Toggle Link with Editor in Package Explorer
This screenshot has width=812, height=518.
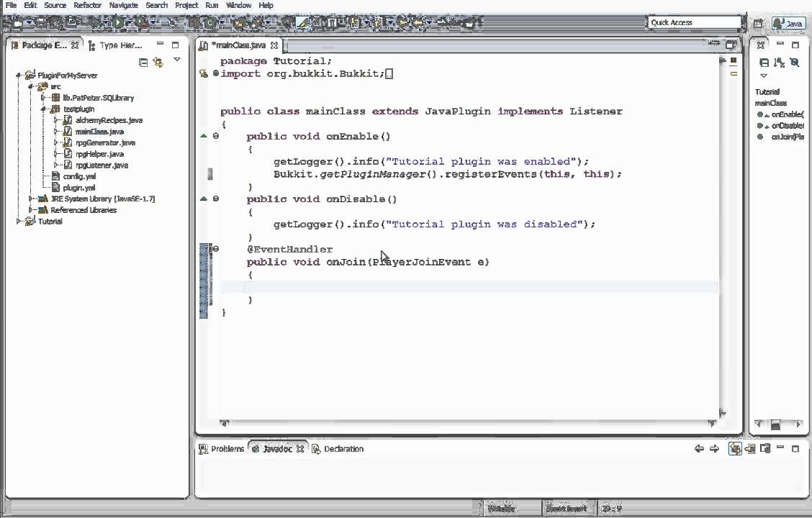158,63
